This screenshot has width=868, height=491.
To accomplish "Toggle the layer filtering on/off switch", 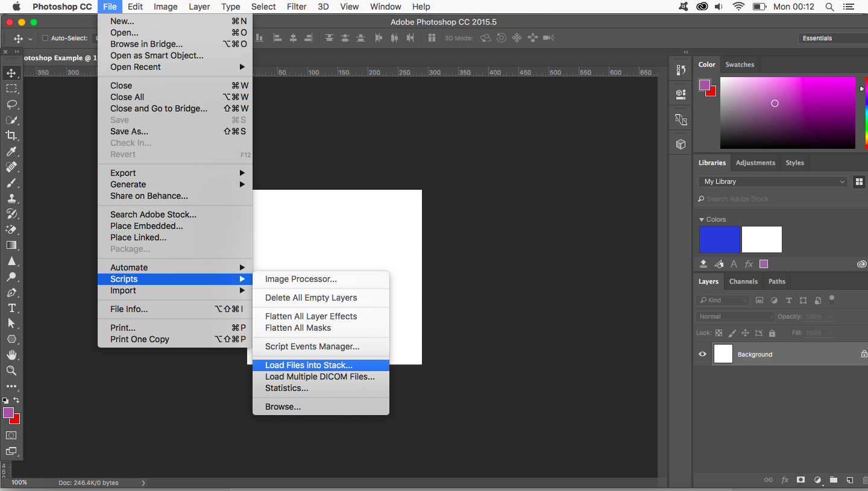I will point(832,299).
